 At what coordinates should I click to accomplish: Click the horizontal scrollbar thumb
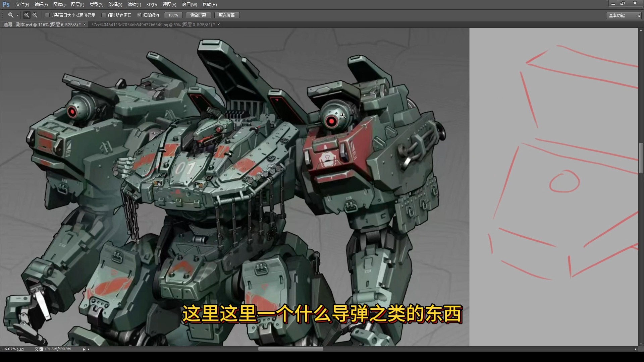(290, 349)
